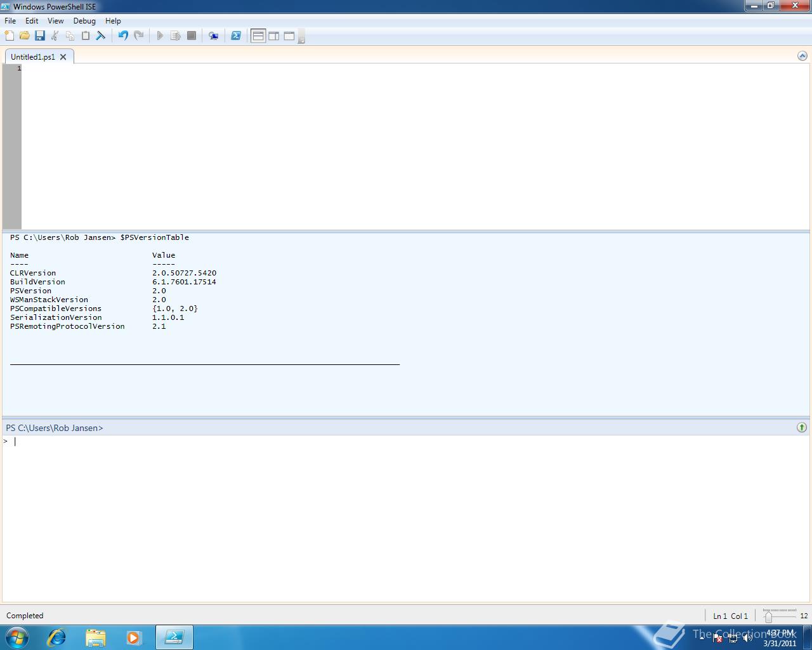
Task: Expand the toolbar options dropdown arrow
Action: click(x=302, y=38)
